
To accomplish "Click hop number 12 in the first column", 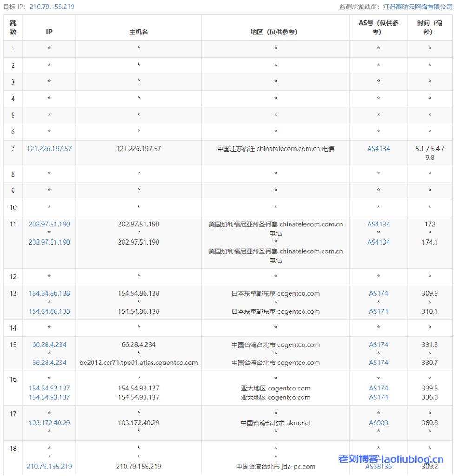I will point(13,277).
